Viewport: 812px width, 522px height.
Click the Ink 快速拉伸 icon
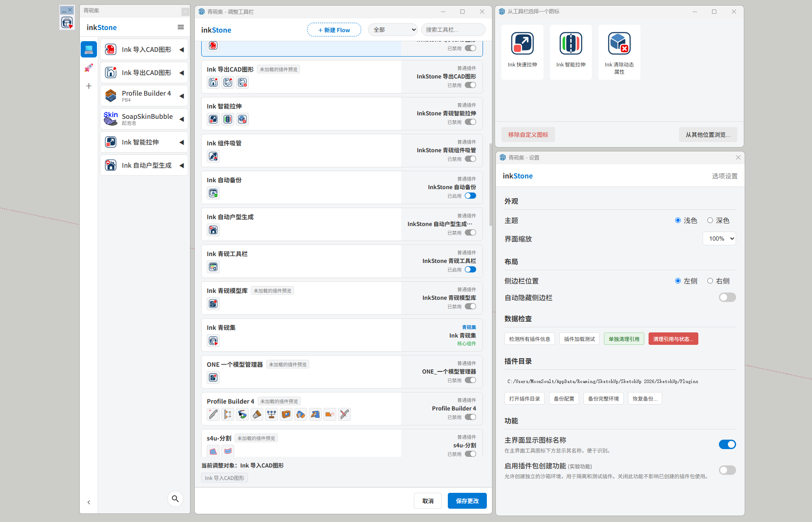[x=522, y=44]
